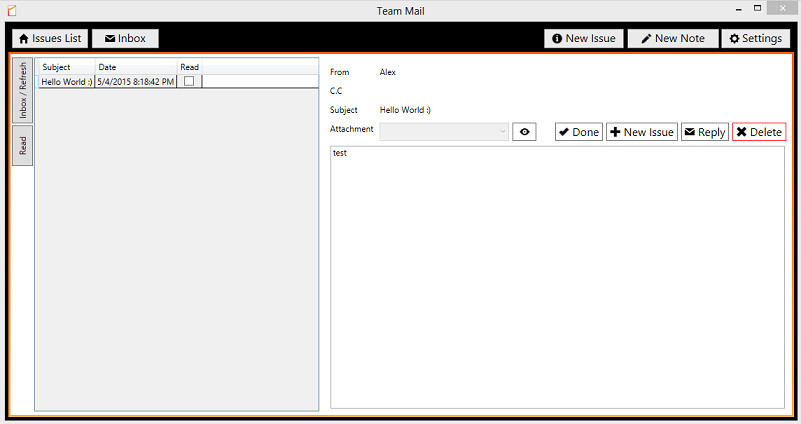Minimize the Team Mail window
The width and height of the screenshot is (801, 424).
pos(739,9)
